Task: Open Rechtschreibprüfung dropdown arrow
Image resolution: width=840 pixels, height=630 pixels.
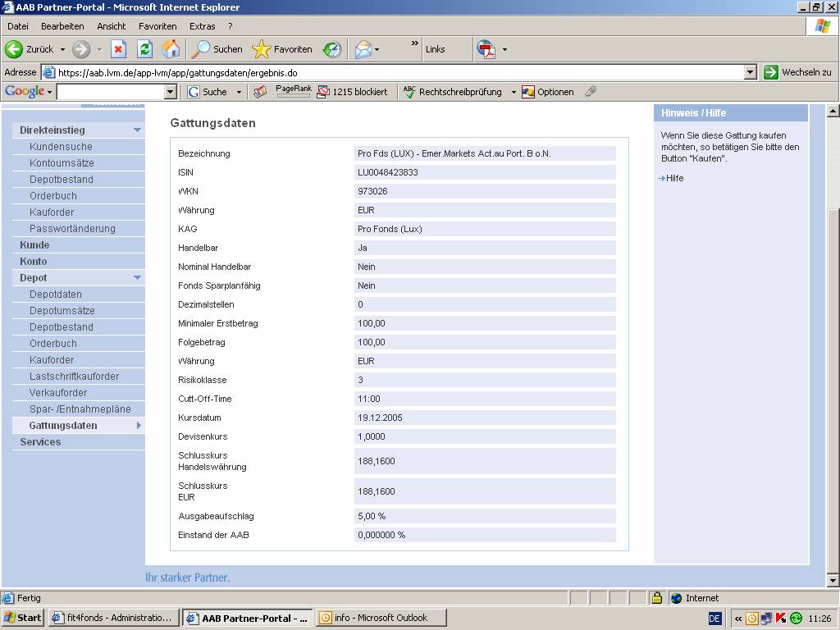Action: coord(514,92)
